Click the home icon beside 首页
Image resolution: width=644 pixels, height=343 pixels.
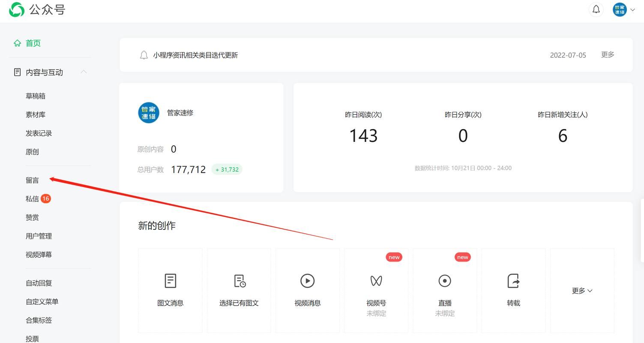click(17, 43)
